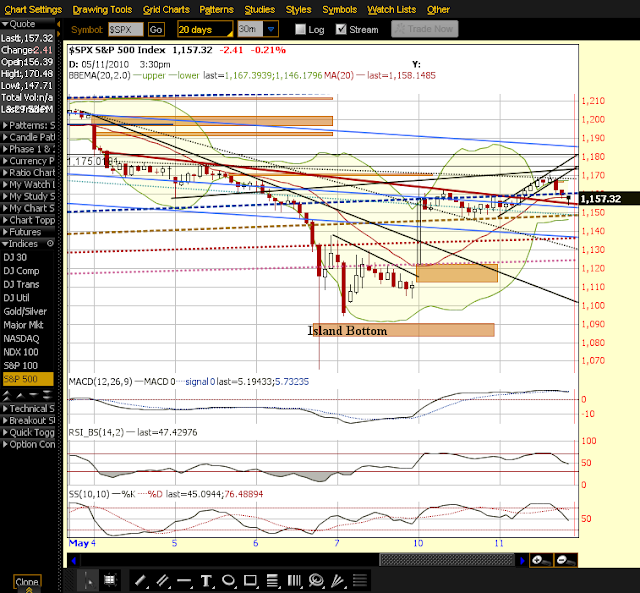
Task: Open the Drawing Tools menu
Action: pyautogui.click(x=102, y=9)
